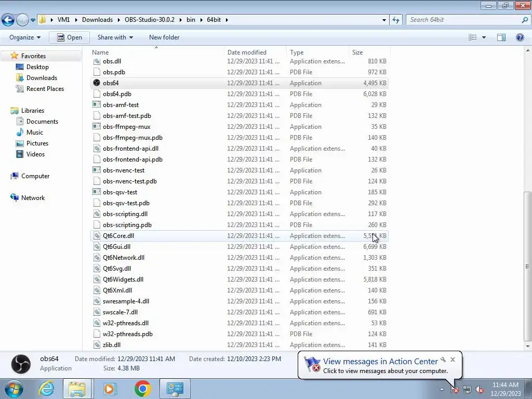The image size is (532, 399).
Task: Select swscale-7.dll file name
Action: 120,312
